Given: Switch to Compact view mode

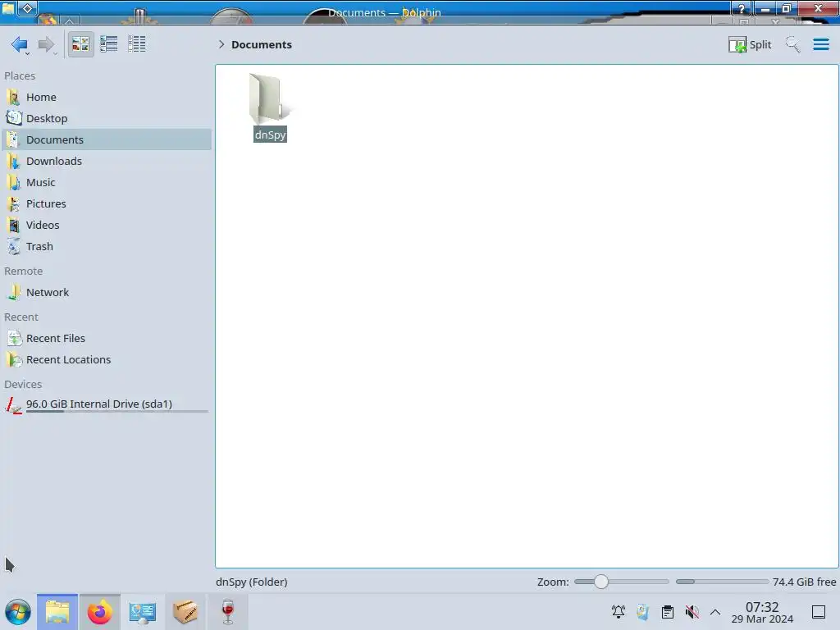Looking at the screenshot, I should tap(109, 44).
